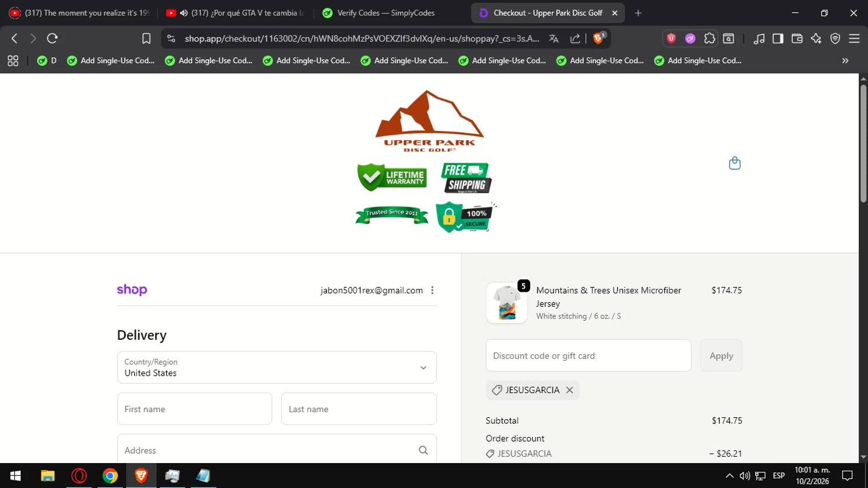Open File Explorer from the taskbar
Image resolution: width=868 pixels, height=488 pixels.
pos(47,476)
